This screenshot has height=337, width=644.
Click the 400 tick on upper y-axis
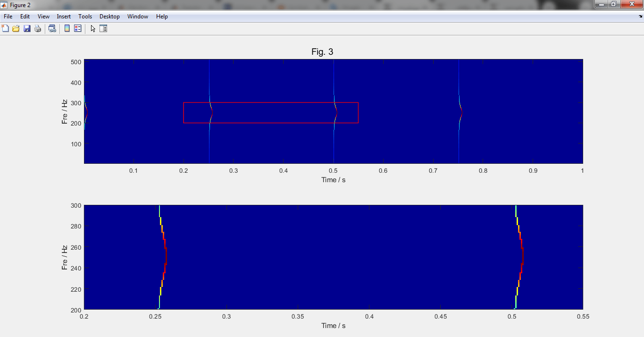tap(76, 83)
